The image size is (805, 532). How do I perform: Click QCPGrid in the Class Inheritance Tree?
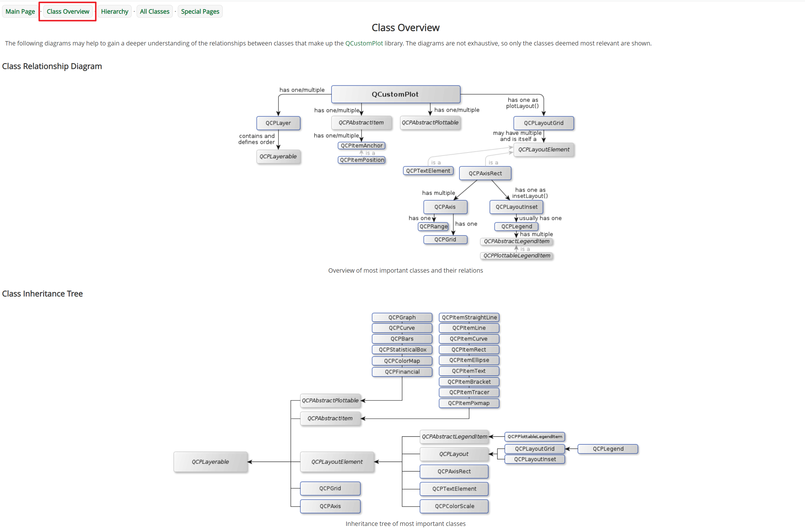[x=330, y=488]
